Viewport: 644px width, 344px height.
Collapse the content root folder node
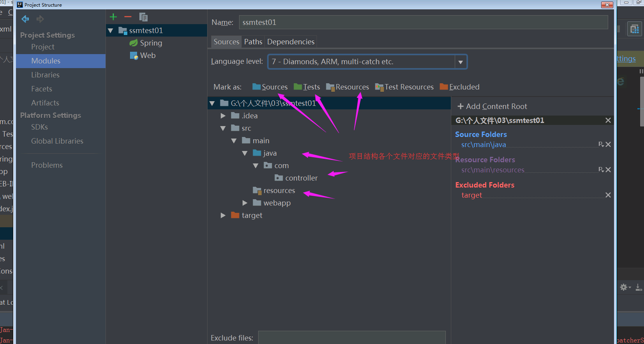212,103
